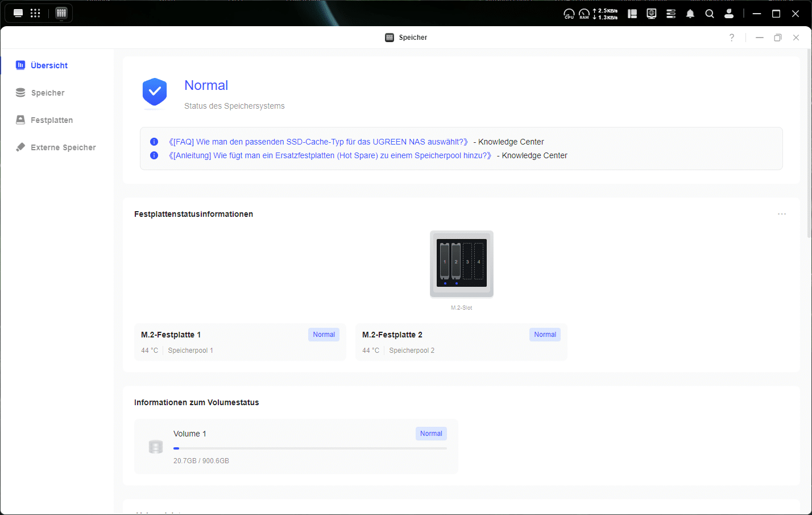This screenshot has height=515, width=812.
Task: Open Externe Speicher in the sidebar
Action: tap(63, 147)
